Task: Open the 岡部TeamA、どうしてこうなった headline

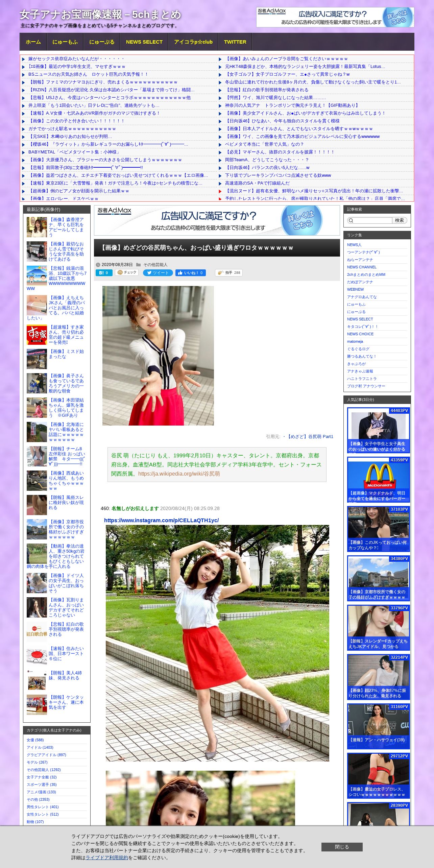Action: (267, 160)
